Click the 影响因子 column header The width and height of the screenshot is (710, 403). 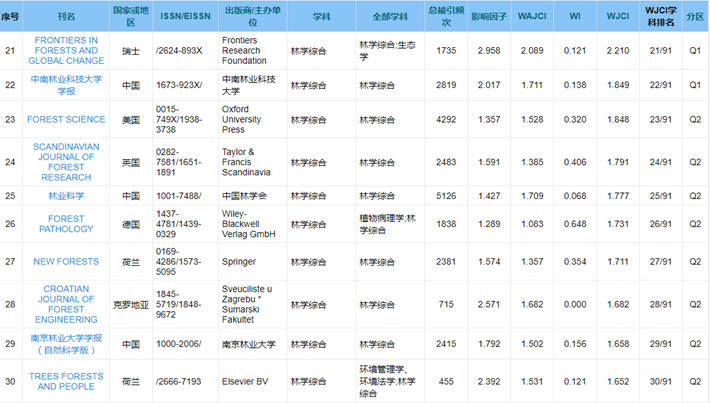489,16
